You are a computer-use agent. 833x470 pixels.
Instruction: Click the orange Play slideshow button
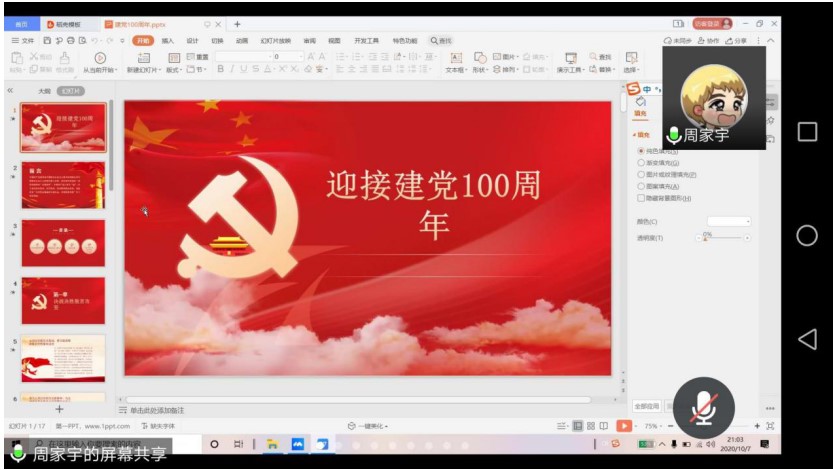point(624,426)
